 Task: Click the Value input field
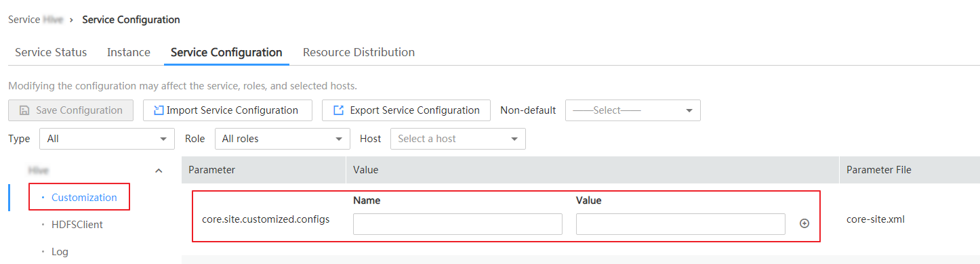[x=680, y=224]
